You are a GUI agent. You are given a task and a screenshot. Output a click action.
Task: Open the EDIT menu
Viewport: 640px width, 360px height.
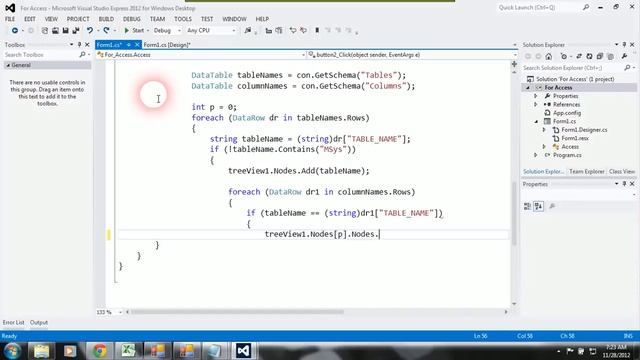[30, 19]
